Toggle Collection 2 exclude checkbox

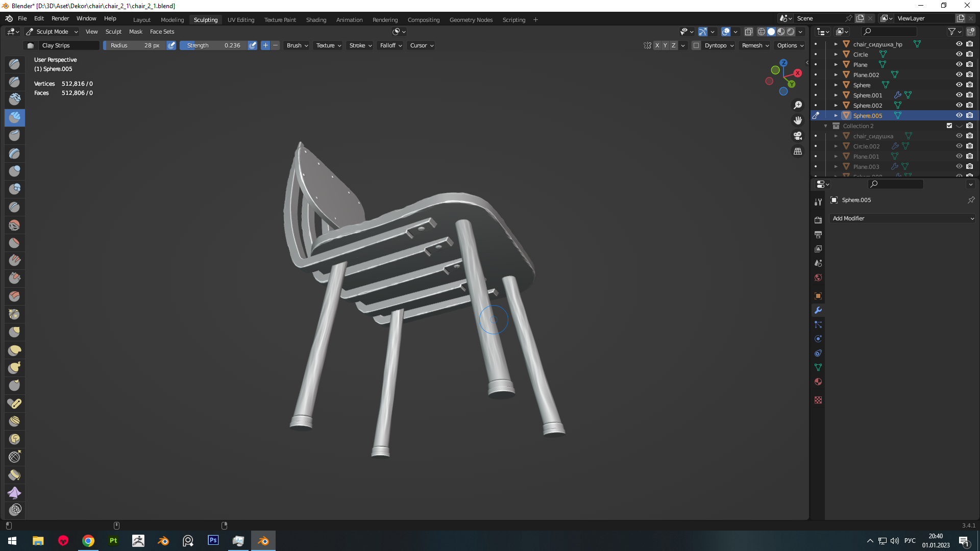coord(949,126)
